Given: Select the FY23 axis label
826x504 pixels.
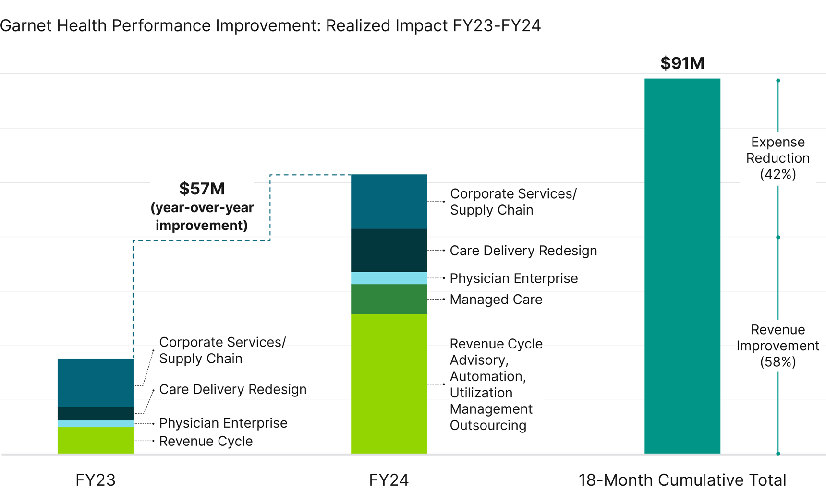Looking at the screenshot, I should pyautogui.click(x=96, y=480).
